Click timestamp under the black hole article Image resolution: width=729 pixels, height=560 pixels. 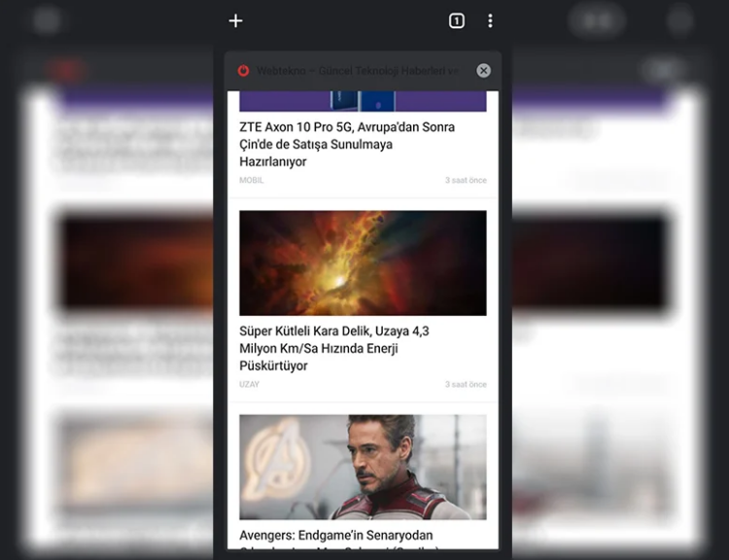click(466, 384)
